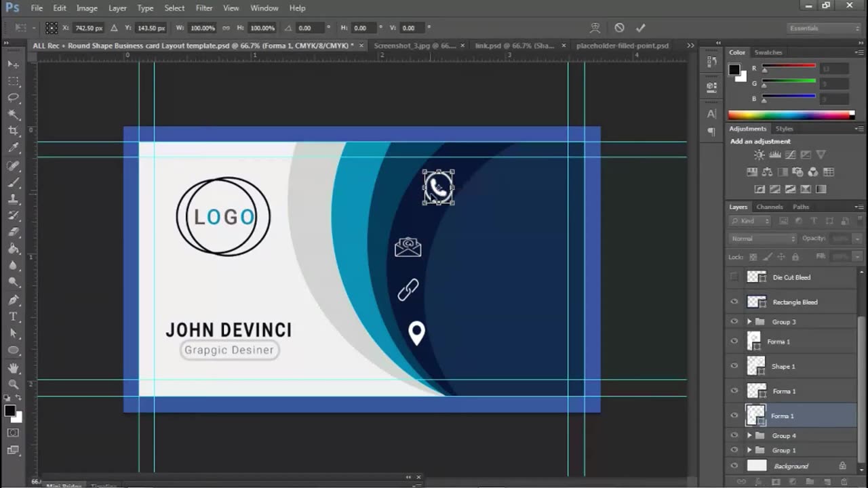
Task: Select the Eraser tool
Action: click(x=14, y=232)
